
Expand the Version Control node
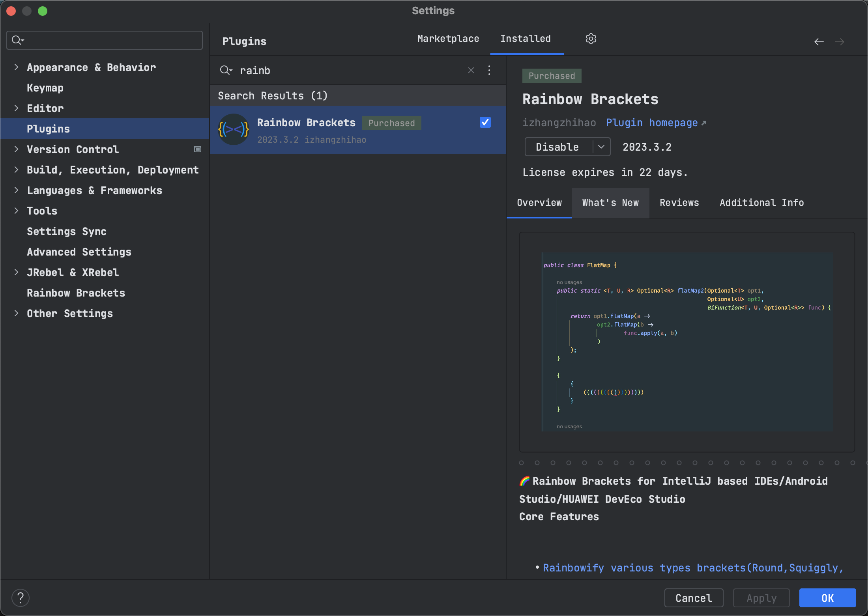pyautogui.click(x=16, y=149)
